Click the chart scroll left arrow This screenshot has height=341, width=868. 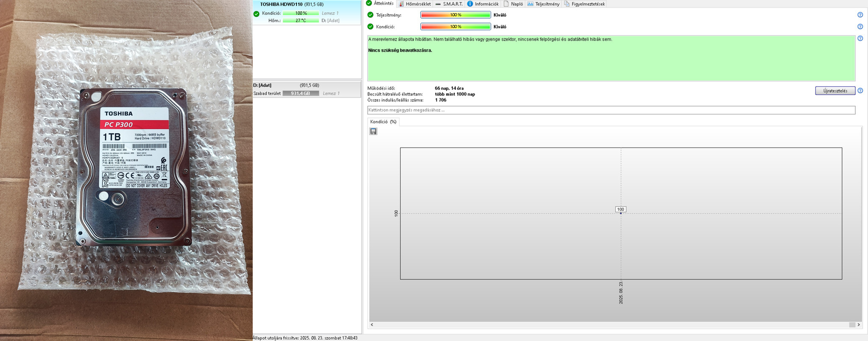point(372,324)
